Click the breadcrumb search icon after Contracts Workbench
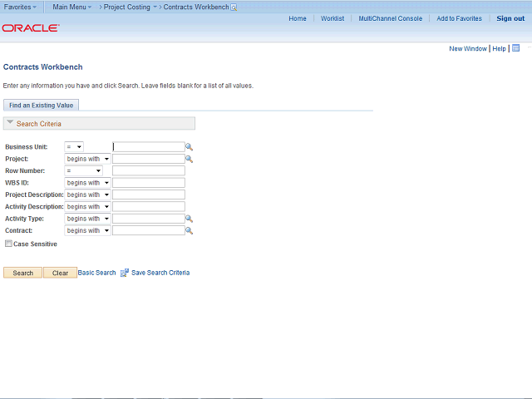 [234, 7]
